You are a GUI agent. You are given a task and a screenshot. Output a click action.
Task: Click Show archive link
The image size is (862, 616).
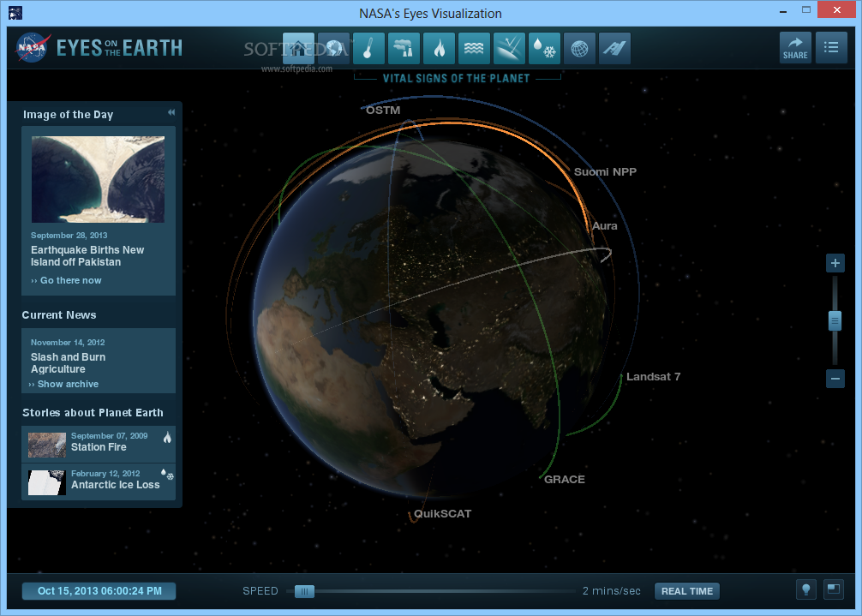[63, 384]
